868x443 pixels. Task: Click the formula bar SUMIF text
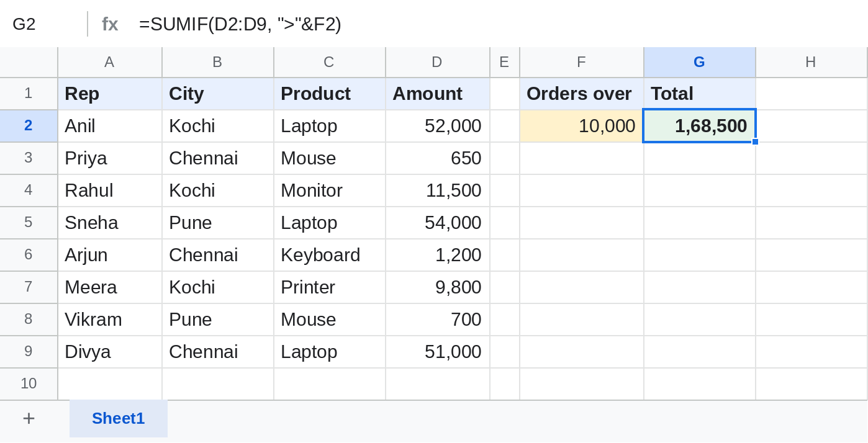pyautogui.click(x=240, y=24)
